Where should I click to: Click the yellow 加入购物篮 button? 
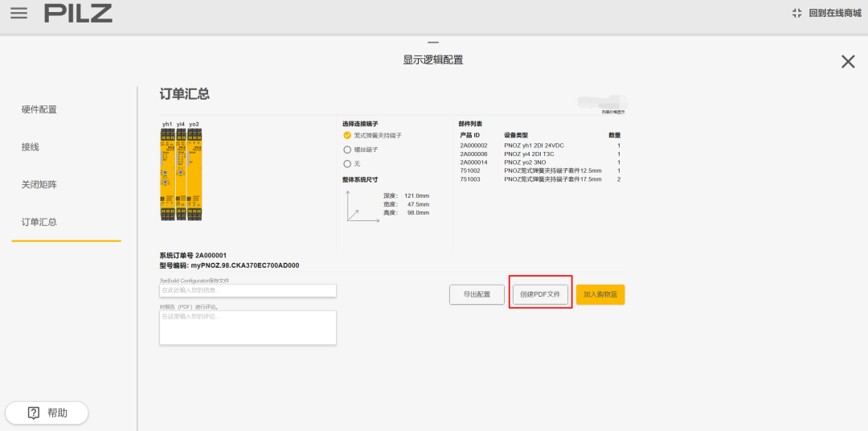[x=600, y=295]
